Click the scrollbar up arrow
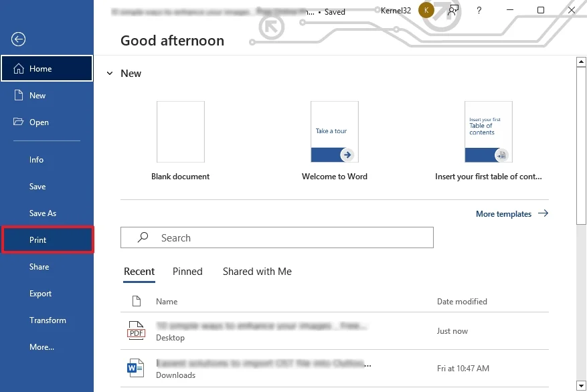 pyautogui.click(x=581, y=62)
